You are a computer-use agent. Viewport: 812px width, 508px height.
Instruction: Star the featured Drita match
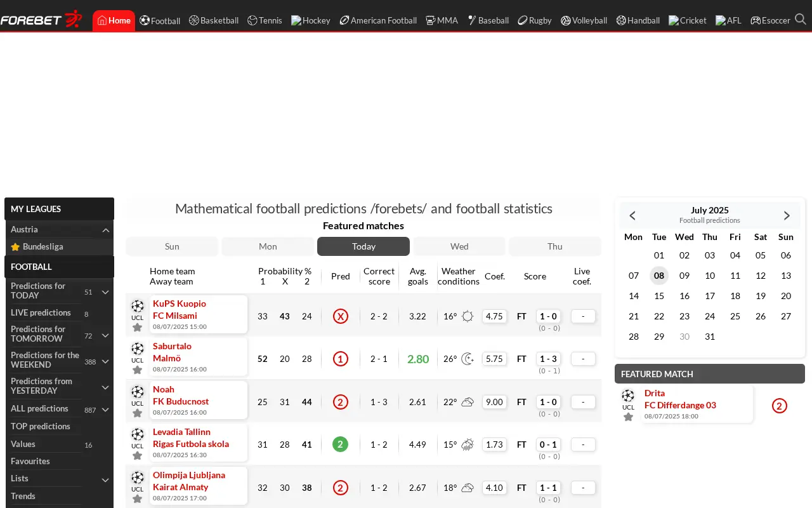tap(628, 417)
